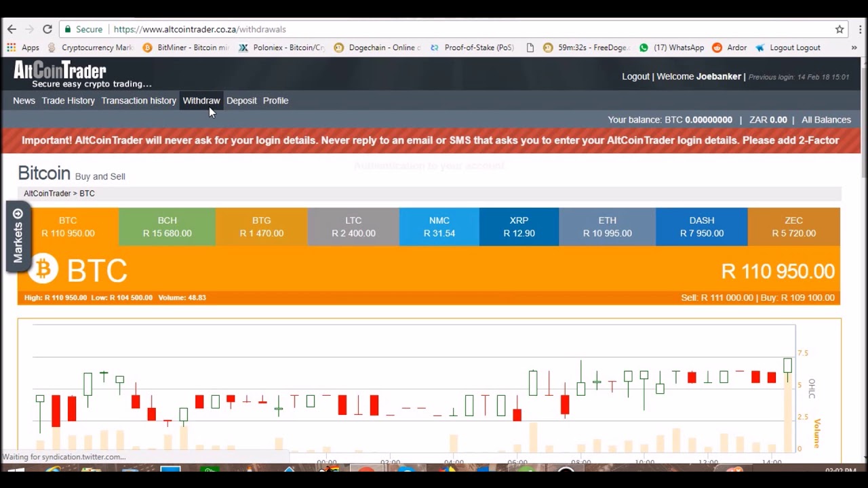
Task: Bookmark this page with the star icon
Action: click(840, 29)
